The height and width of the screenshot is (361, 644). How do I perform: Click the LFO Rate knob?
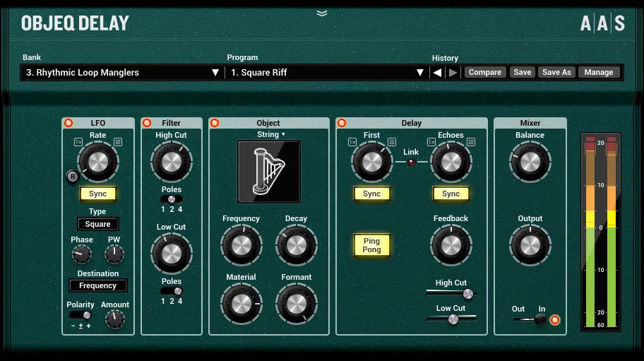click(97, 162)
